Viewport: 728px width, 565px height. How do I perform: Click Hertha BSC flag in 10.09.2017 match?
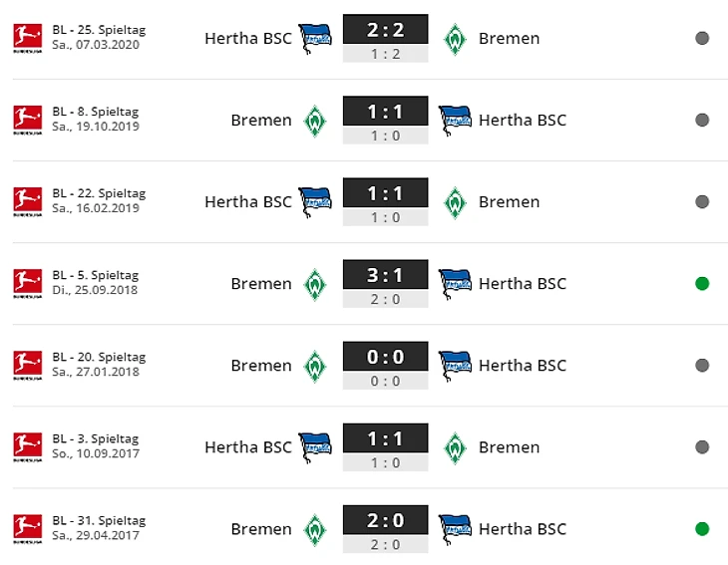click(x=315, y=448)
